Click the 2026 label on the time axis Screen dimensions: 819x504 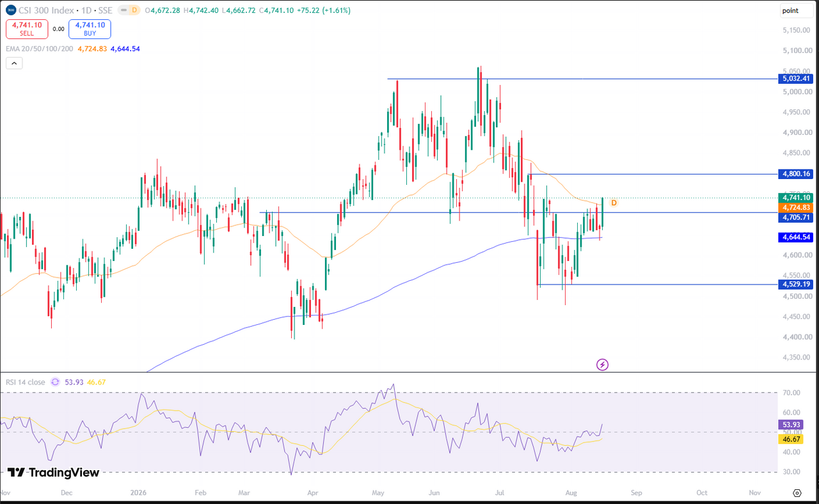coord(139,492)
